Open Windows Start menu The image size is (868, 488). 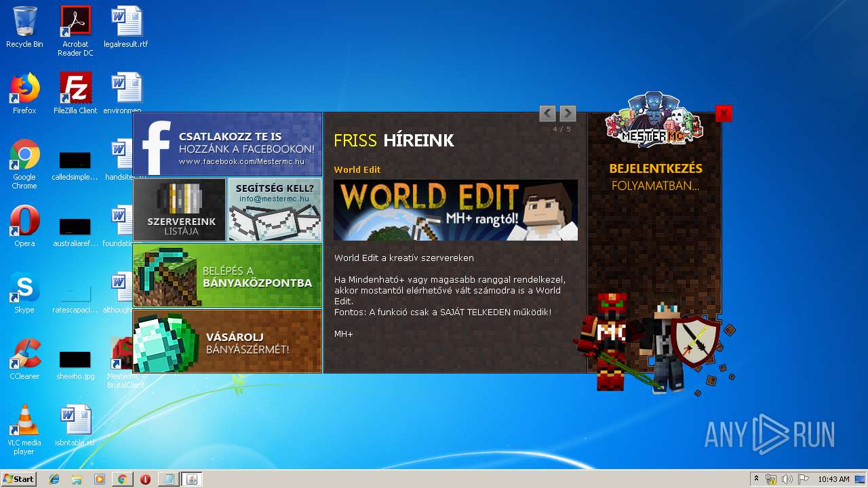(x=19, y=479)
